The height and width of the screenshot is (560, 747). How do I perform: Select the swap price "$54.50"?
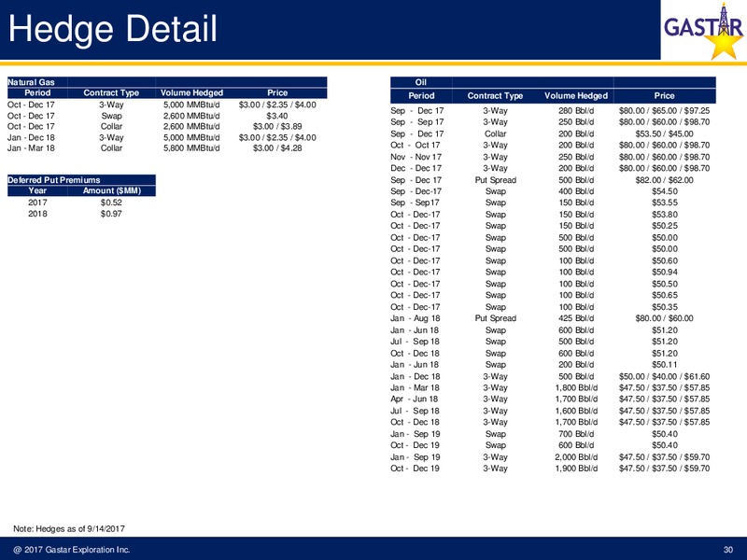click(664, 191)
